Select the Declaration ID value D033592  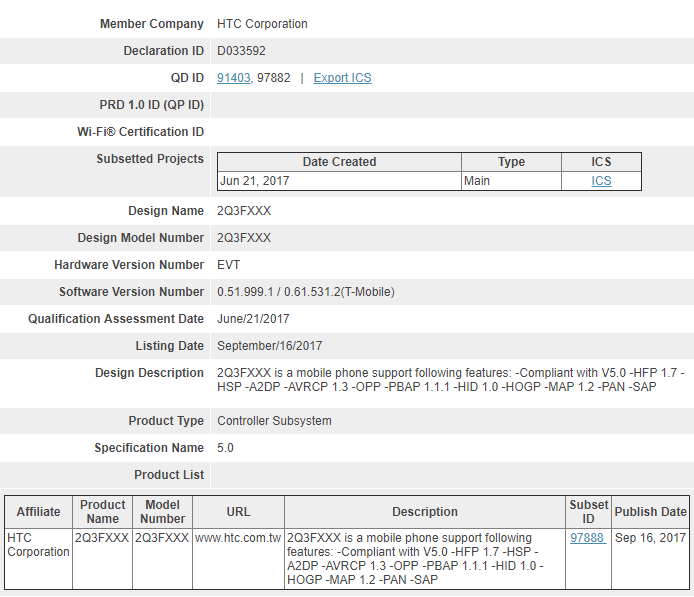pos(241,51)
